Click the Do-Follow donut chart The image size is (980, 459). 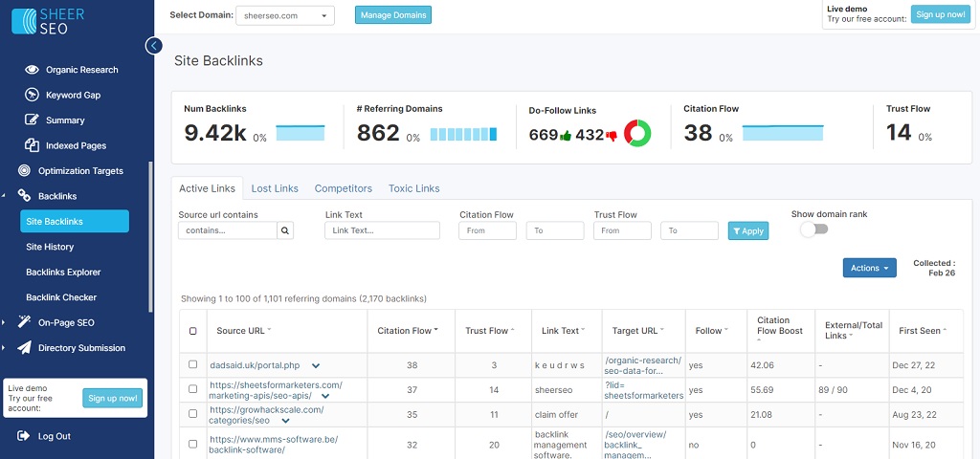(637, 133)
